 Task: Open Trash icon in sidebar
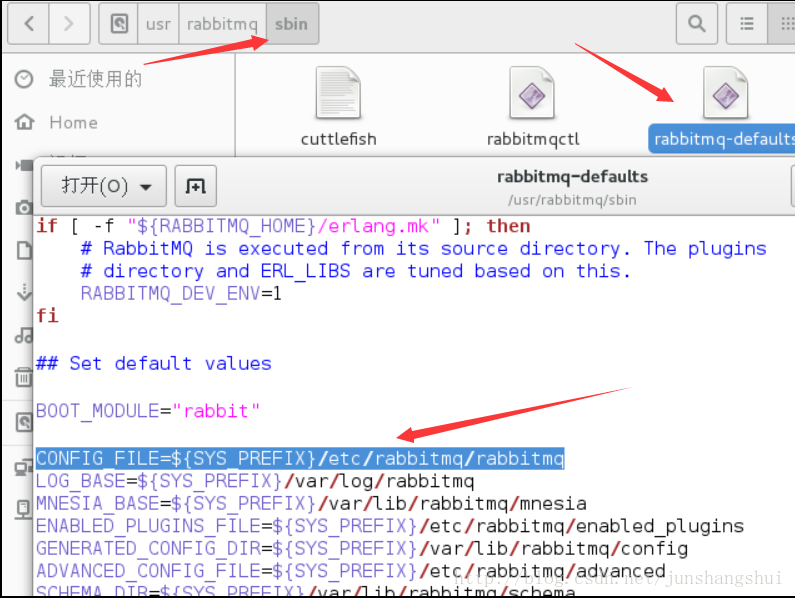pos(24,377)
